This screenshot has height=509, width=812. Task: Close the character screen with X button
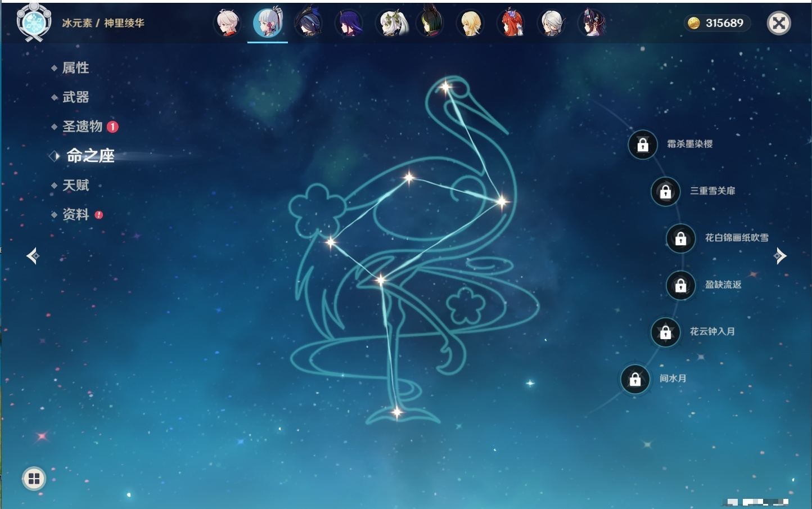[x=779, y=23]
